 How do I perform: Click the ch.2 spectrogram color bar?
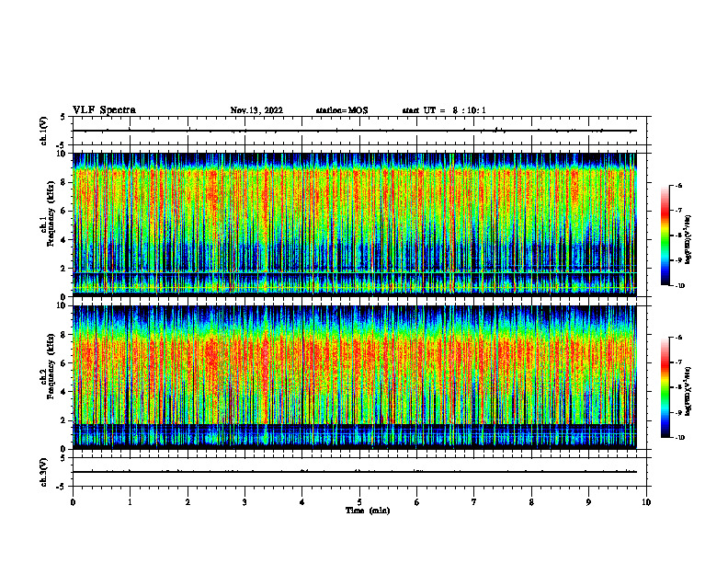[665, 387]
